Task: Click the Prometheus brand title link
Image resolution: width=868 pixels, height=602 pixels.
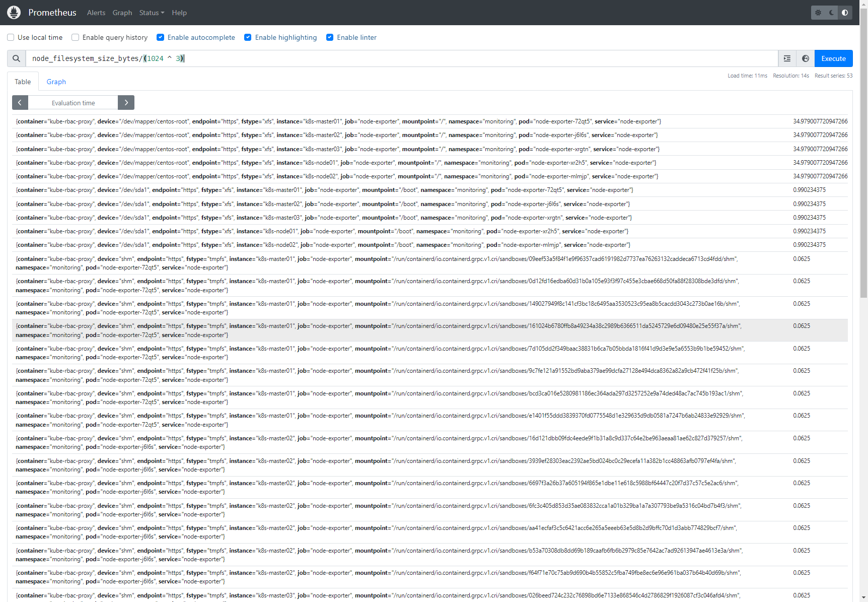Action: (x=52, y=13)
